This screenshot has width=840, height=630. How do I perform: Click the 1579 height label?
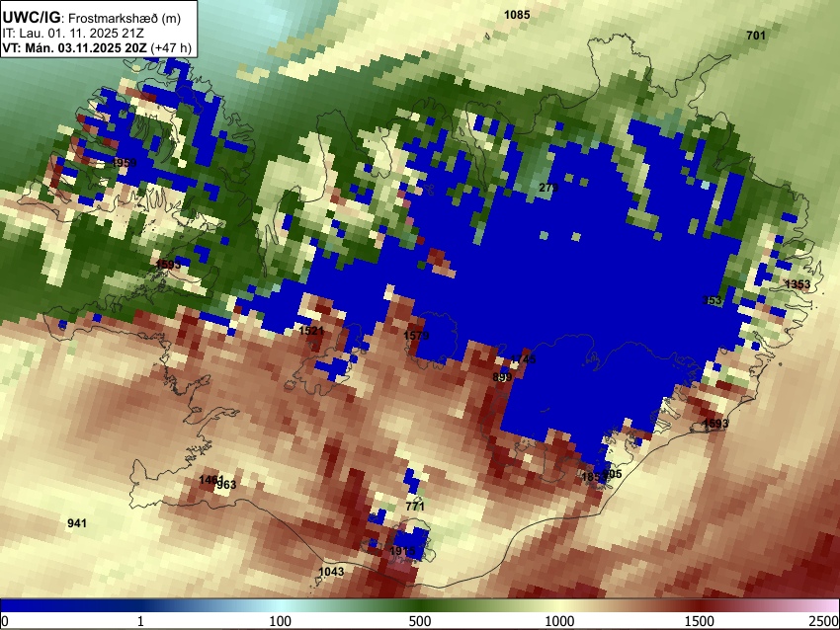pyautogui.click(x=416, y=336)
